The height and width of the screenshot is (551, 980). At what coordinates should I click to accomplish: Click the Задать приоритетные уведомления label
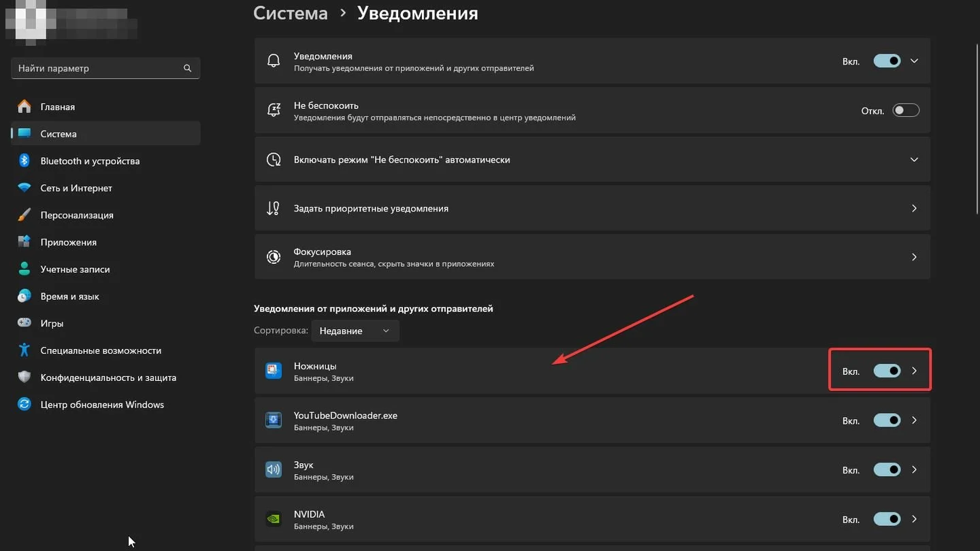point(371,208)
